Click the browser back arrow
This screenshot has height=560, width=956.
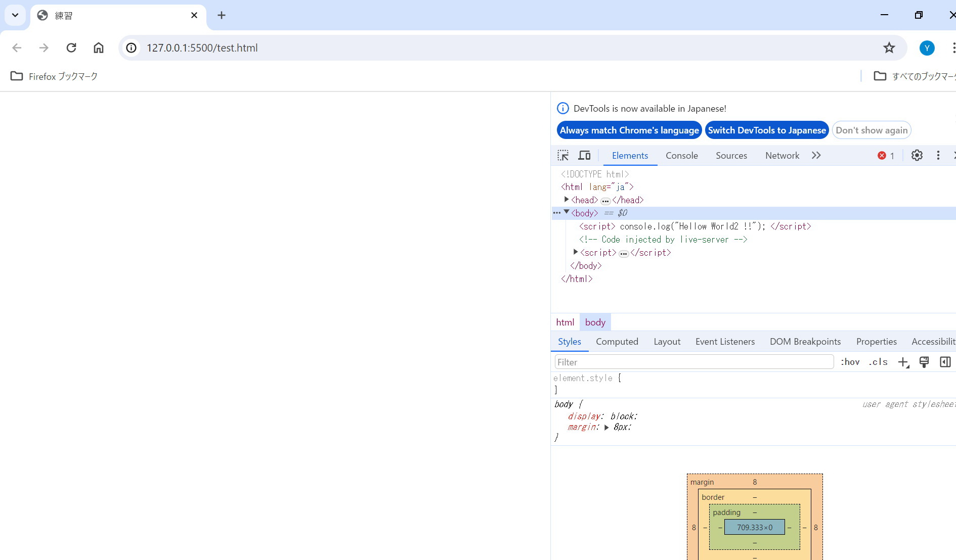[17, 48]
